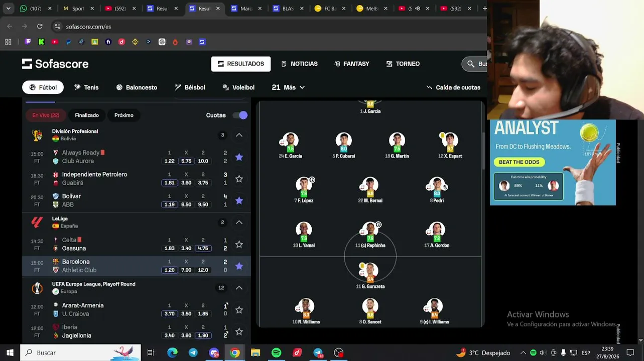The width and height of the screenshot is (644, 361).
Task: Click the browser reload icon
Action: [x=40, y=27]
